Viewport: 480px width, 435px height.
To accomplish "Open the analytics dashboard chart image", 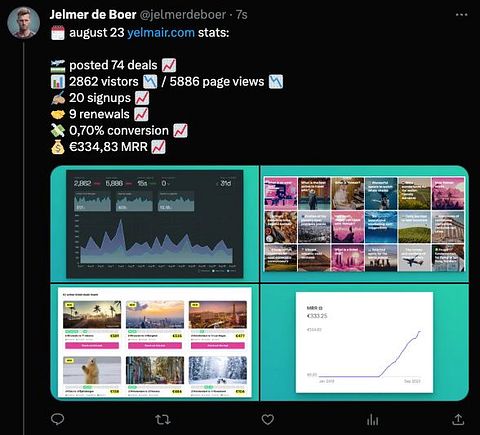I will (x=155, y=224).
